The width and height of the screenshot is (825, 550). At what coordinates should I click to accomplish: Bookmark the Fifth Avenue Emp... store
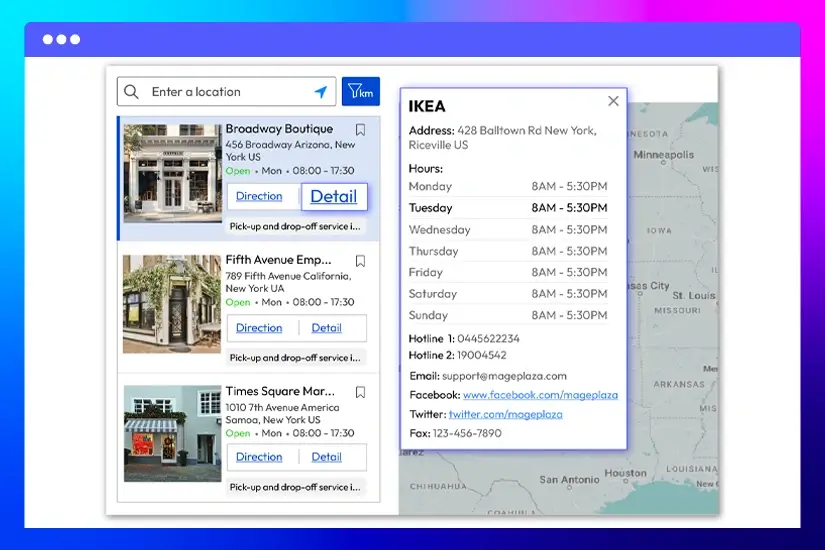coord(360,261)
